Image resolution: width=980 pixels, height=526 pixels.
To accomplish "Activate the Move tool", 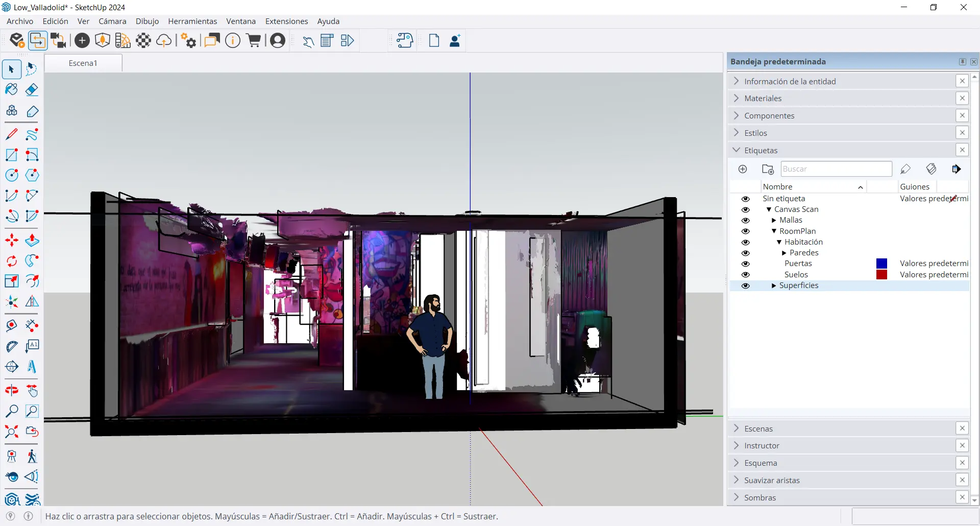I will 12,240.
